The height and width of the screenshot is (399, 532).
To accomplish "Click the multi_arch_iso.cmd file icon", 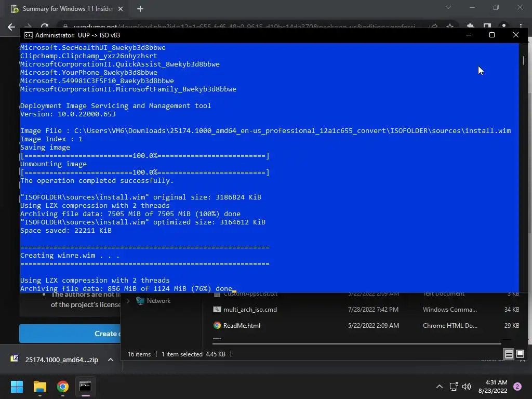I will click(217, 310).
